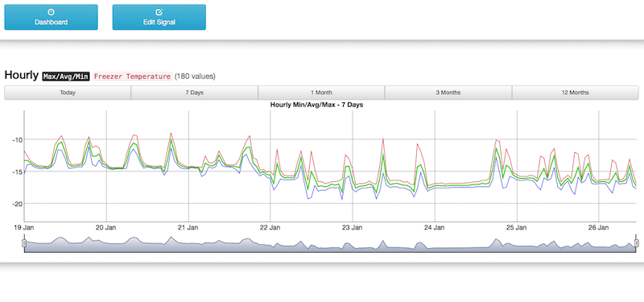Click inside the range selector overview chart
Image resolution: width=644 pixels, height=302 pixels.
click(x=330, y=245)
